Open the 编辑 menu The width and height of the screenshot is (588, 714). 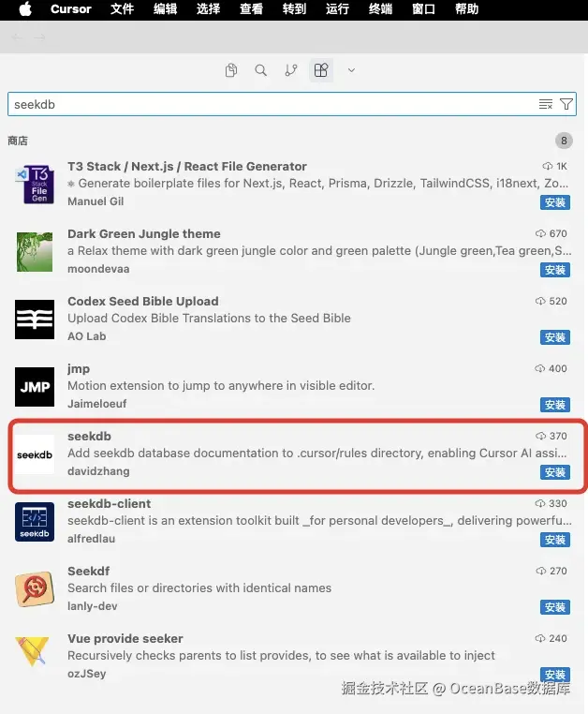165,9
